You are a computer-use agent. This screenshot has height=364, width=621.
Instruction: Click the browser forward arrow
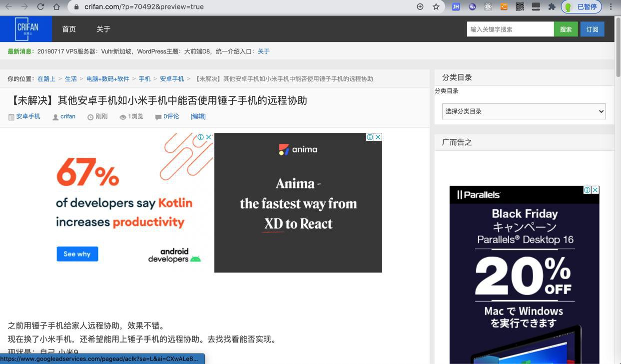pyautogui.click(x=24, y=6)
